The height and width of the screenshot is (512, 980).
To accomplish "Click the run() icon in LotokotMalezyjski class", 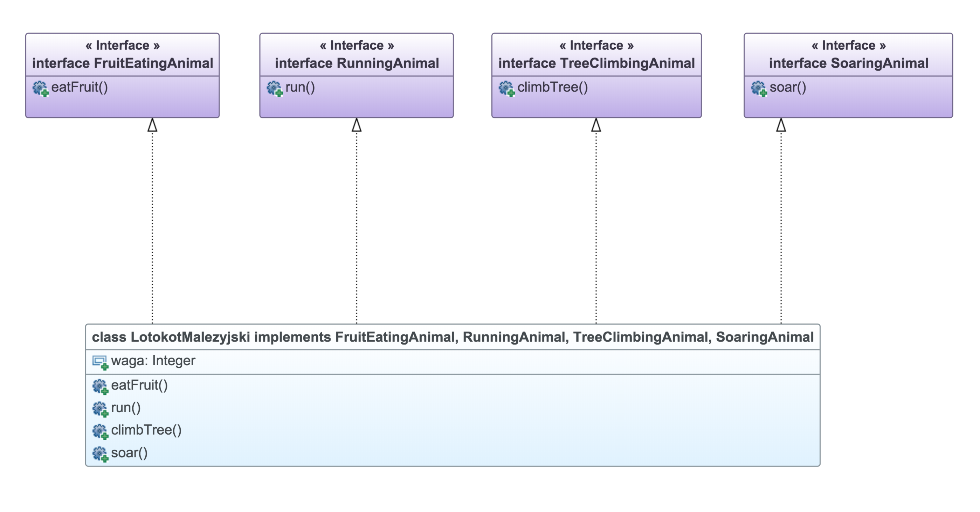I will [100, 409].
